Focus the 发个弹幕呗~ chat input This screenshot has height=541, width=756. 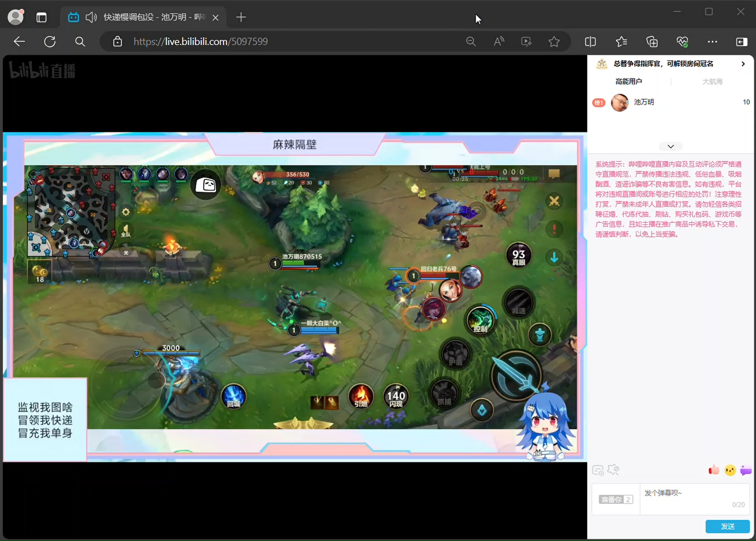tap(694, 499)
